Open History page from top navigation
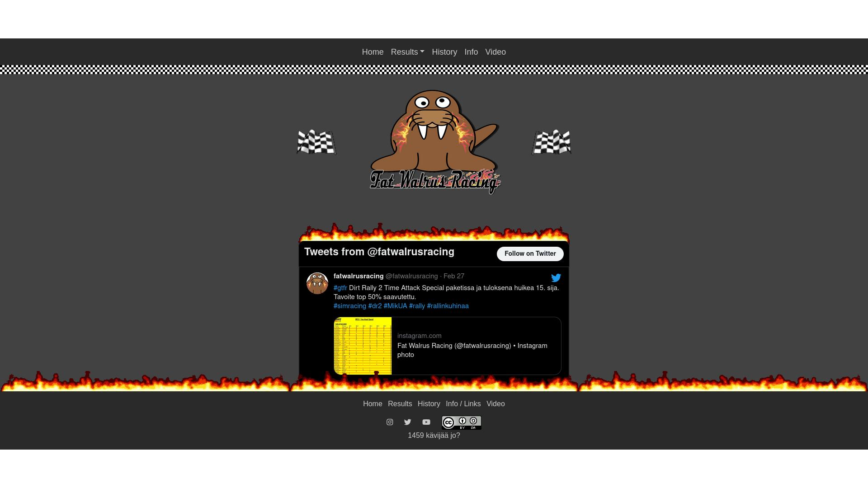The image size is (868, 488). (x=444, y=52)
